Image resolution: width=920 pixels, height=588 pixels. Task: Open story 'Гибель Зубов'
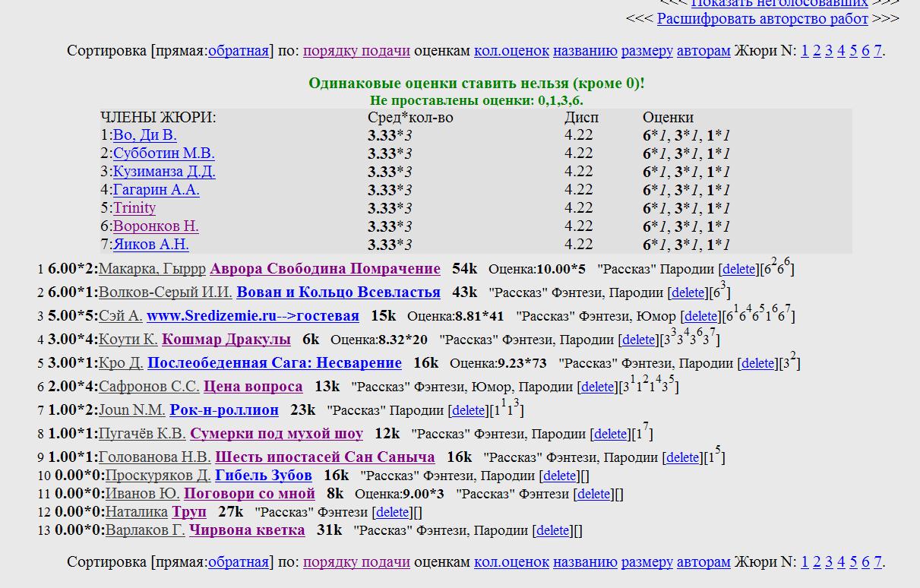263,476
